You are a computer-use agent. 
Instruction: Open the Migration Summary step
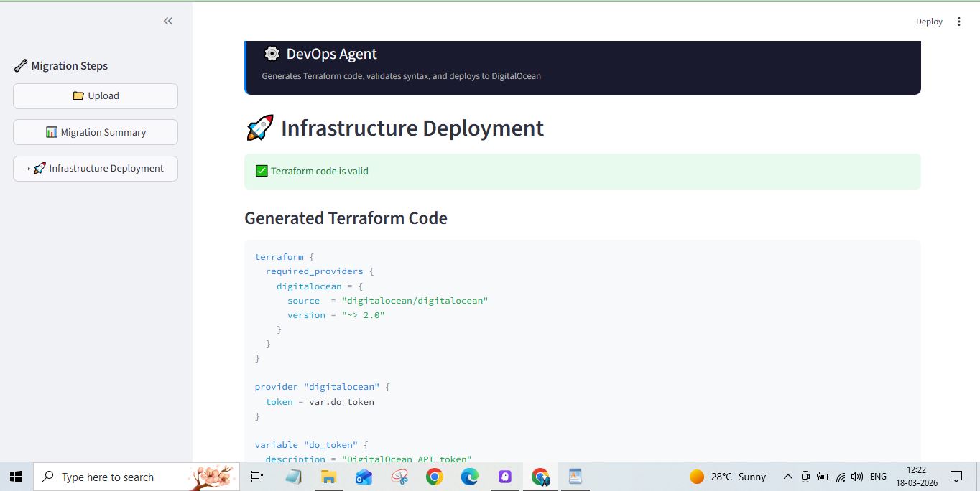(96, 132)
